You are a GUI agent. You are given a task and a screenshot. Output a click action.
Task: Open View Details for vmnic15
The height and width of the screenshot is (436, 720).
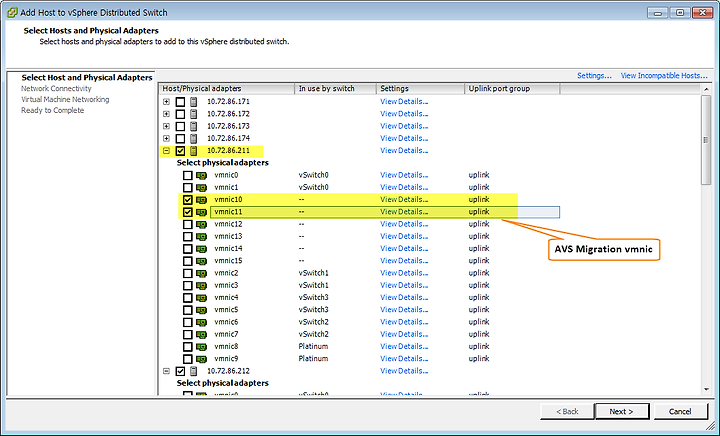(404, 261)
